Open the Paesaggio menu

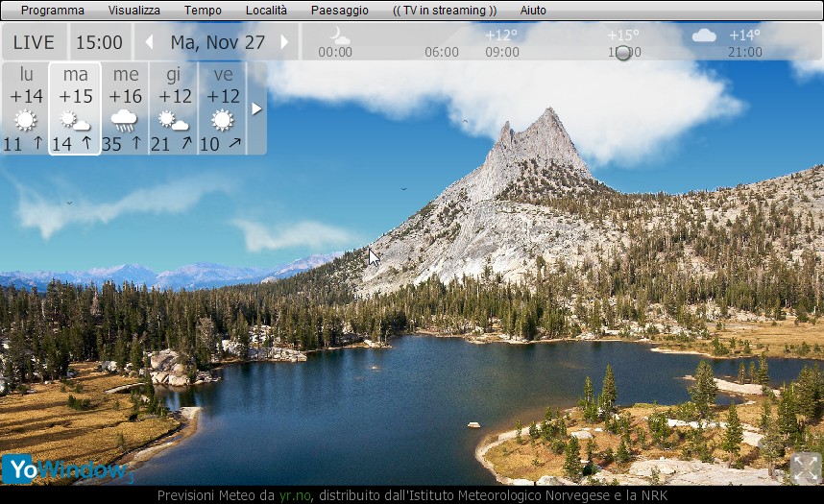339,11
